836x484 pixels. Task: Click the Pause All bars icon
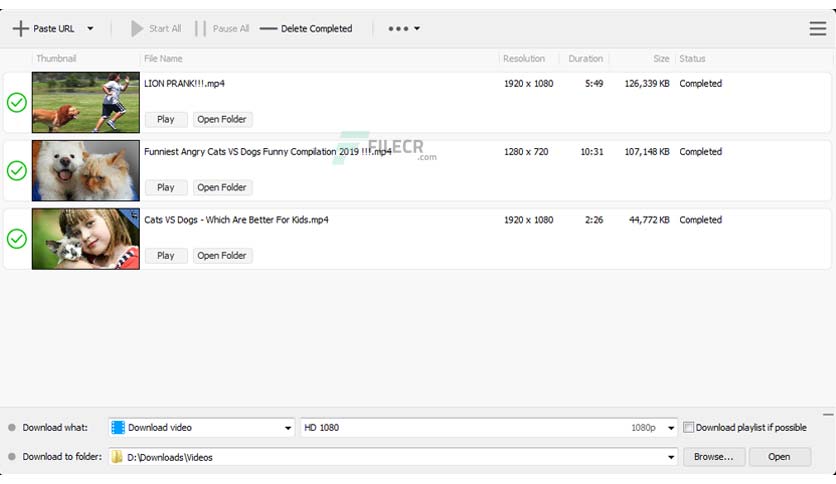point(200,28)
